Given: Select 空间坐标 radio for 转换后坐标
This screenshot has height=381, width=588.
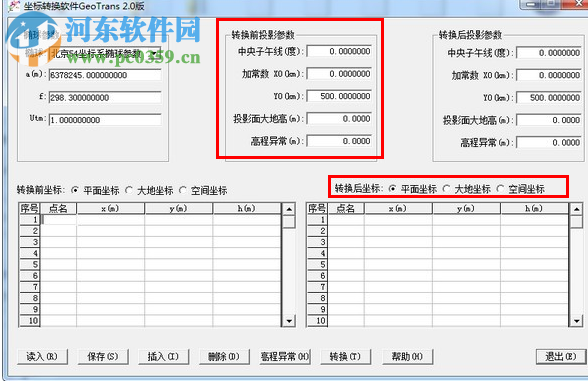Looking at the screenshot, I should point(500,189).
